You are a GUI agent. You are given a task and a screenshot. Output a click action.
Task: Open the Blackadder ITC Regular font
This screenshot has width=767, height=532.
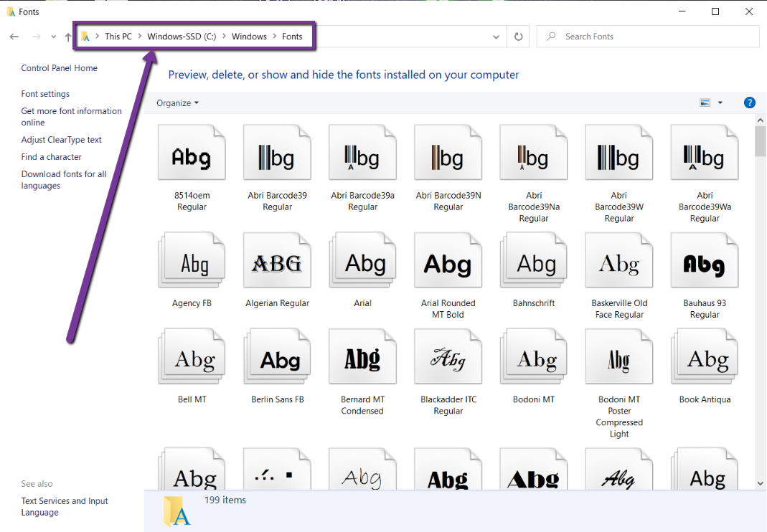click(448, 359)
